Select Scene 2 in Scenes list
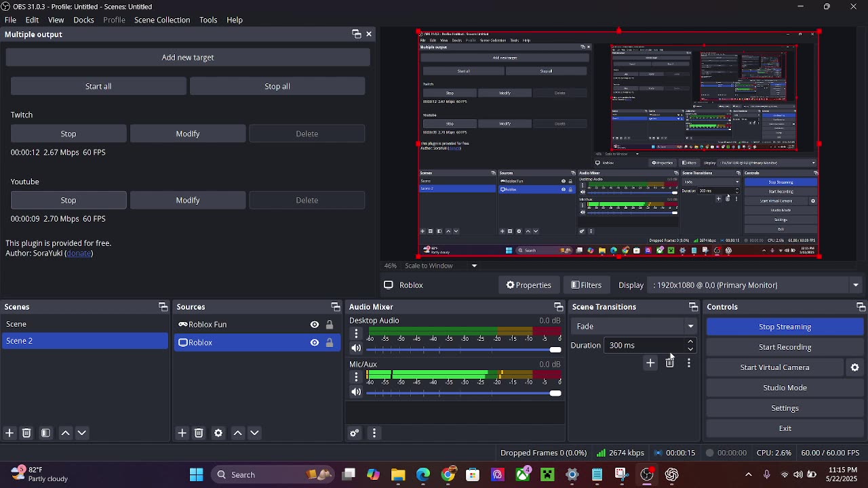 (84, 341)
